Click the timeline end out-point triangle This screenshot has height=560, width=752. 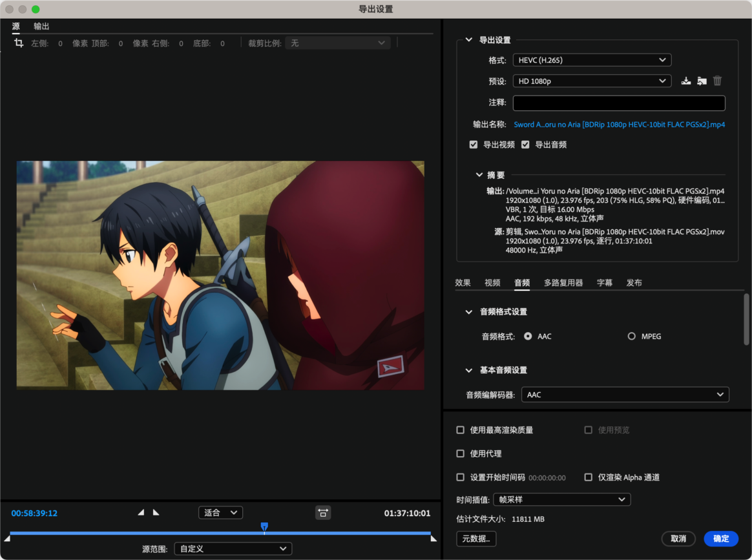433,539
